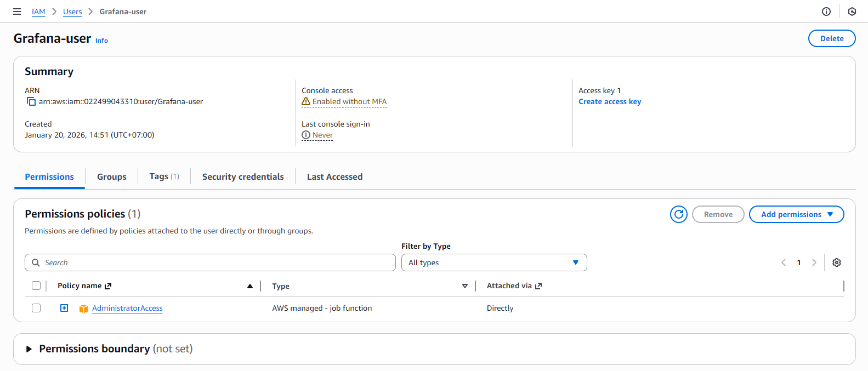Copy the user ARN with copy icon
This screenshot has width=868, height=371.
pos(31,101)
